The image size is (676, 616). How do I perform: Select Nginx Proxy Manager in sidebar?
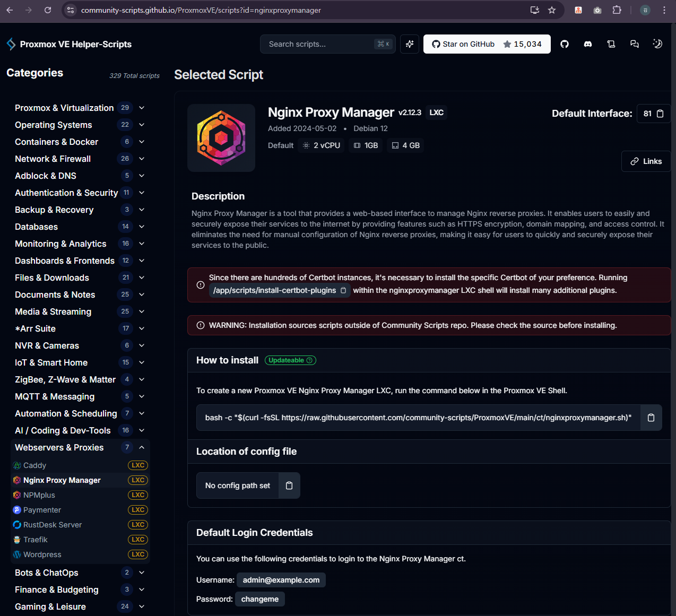(x=80, y=480)
